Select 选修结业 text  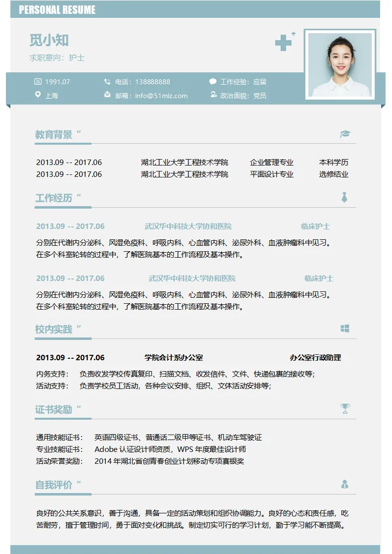pyautogui.click(x=334, y=174)
